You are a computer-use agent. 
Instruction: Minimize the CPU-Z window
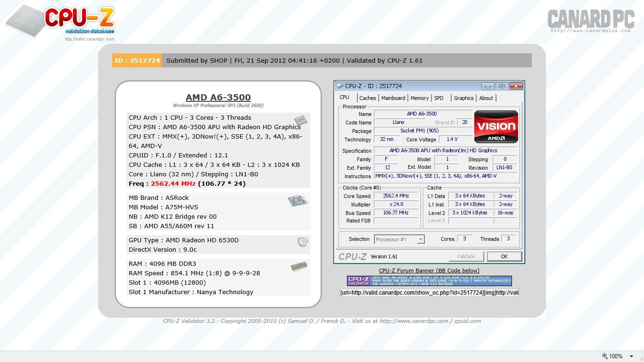point(487,86)
